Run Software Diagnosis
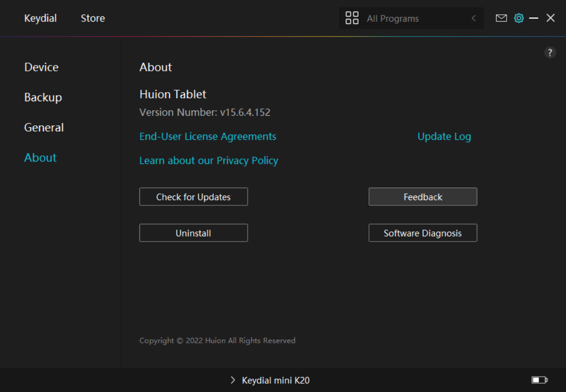This screenshot has height=392, width=566. point(423,233)
